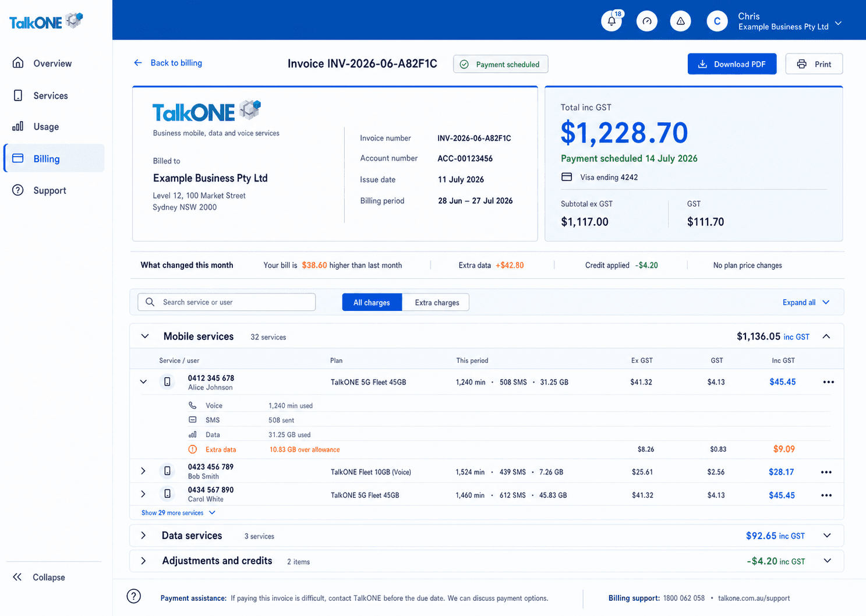Image resolution: width=866 pixels, height=616 pixels.
Task: Click the Extra data +$42.80 value
Action: [510, 265]
